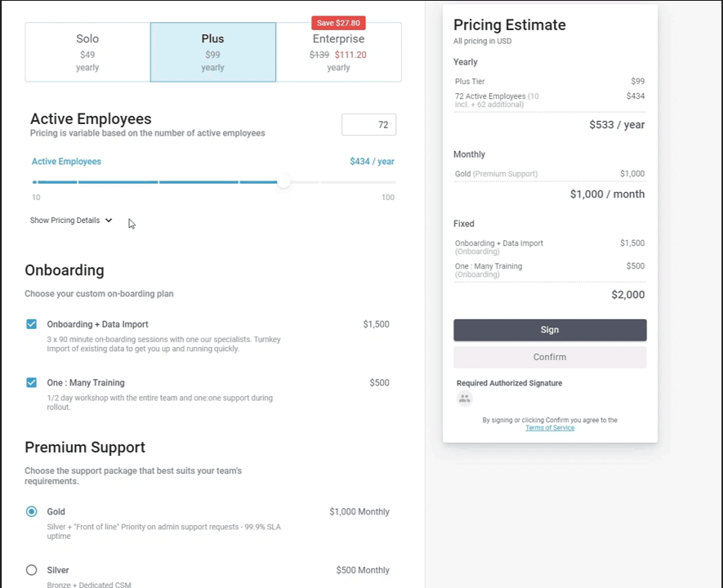Select the Enterprise pricing tier
Image resolution: width=723 pixels, height=588 pixels.
click(338, 51)
